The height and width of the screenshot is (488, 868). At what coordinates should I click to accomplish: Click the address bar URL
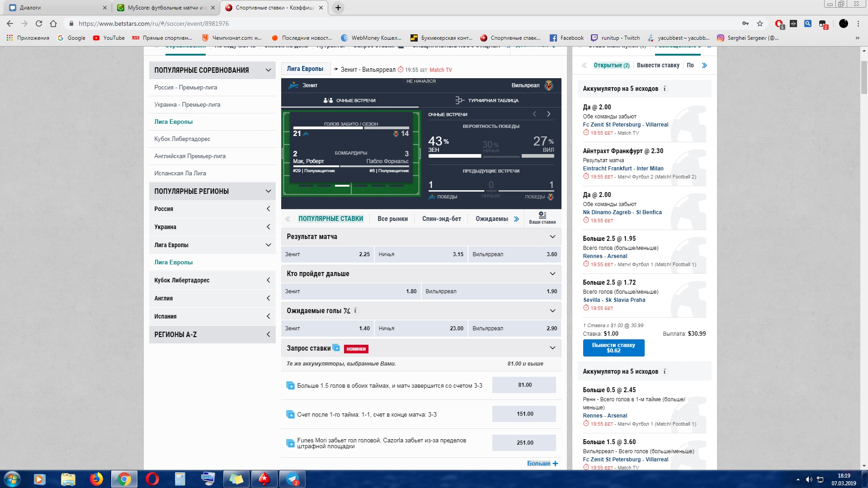click(154, 23)
